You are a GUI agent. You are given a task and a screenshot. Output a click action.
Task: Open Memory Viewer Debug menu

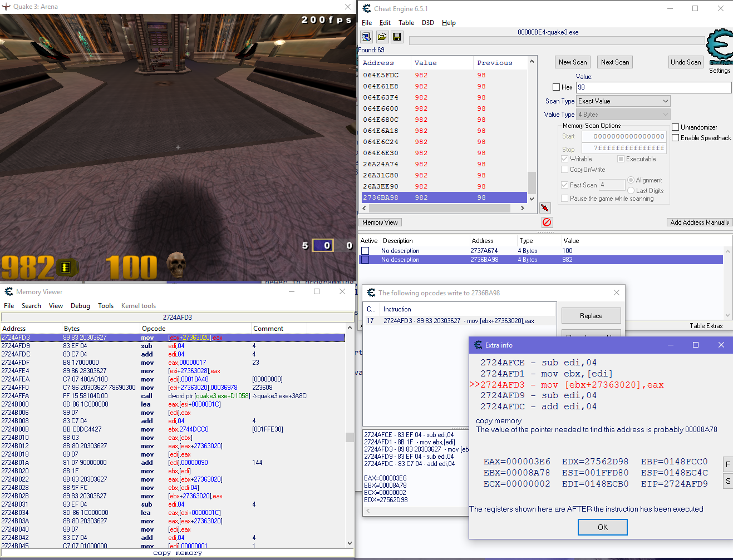[80, 306]
